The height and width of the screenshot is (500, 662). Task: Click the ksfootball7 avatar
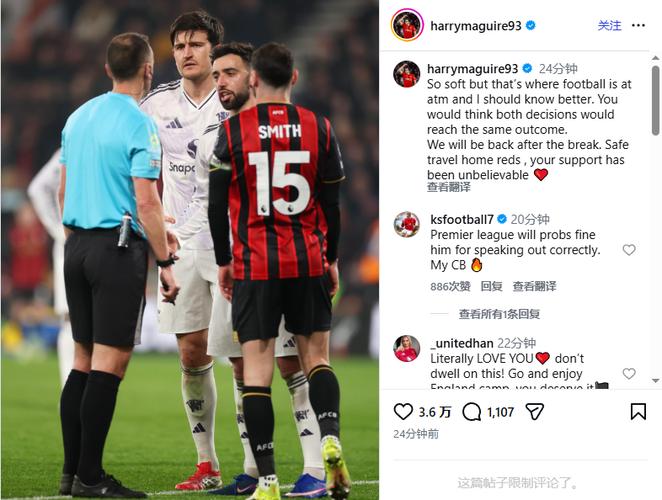(x=407, y=225)
